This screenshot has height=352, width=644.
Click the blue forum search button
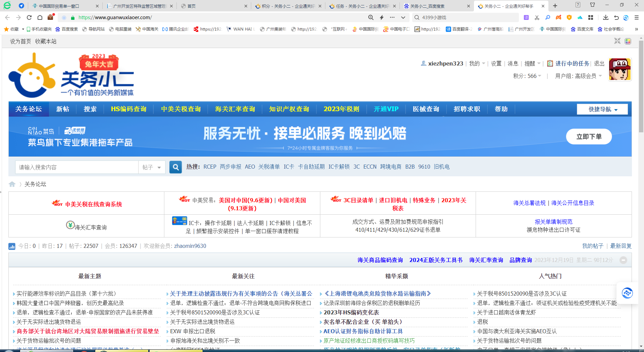[175, 167]
